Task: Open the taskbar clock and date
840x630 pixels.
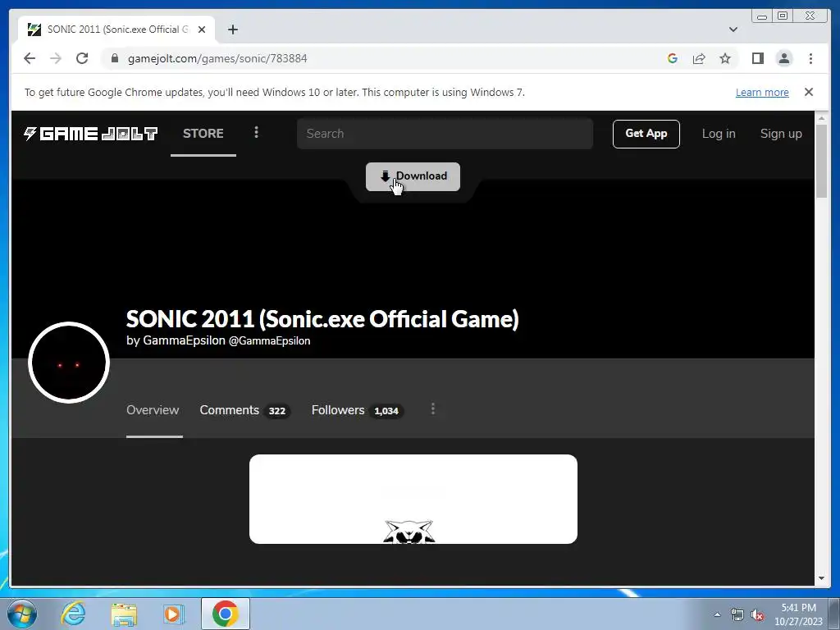Action: (x=798, y=614)
